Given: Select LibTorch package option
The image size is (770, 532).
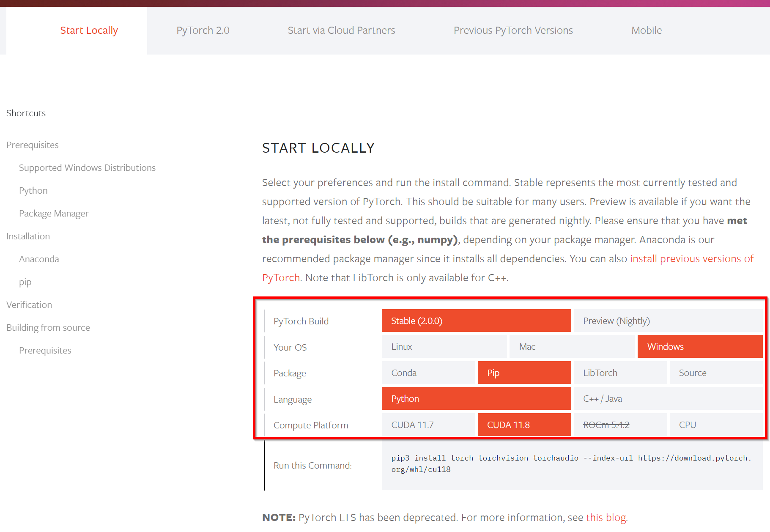Looking at the screenshot, I should (620, 373).
